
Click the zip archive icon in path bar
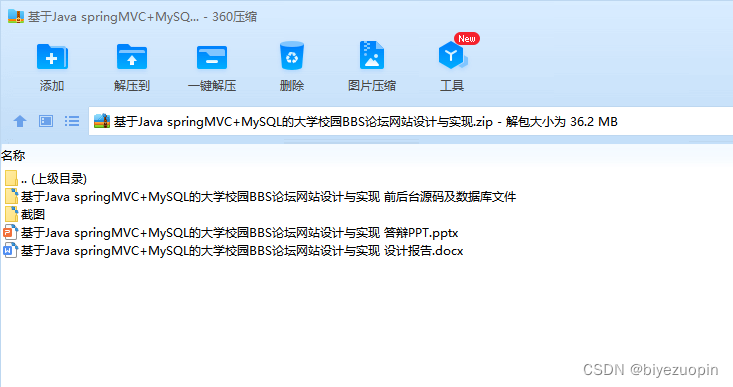pyautogui.click(x=101, y=122)
